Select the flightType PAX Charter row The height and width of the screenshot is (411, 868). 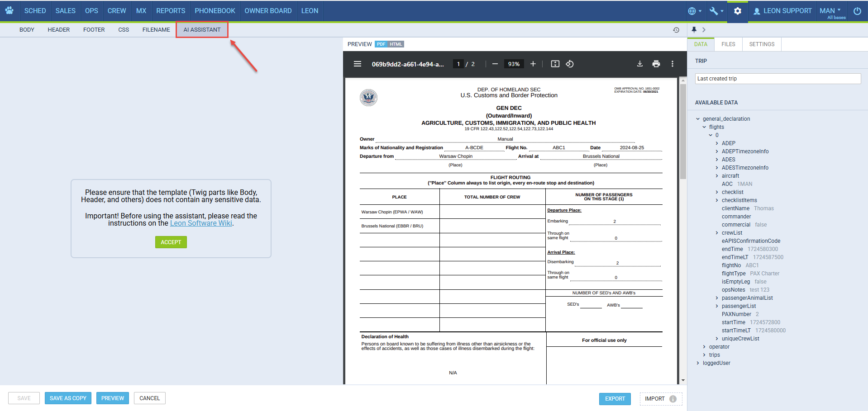750,274
